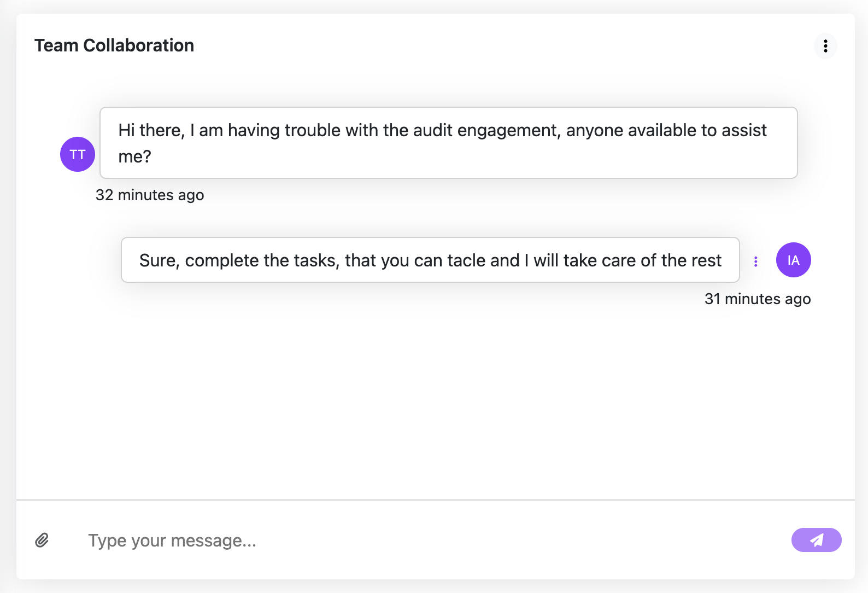Select the audit engagement message bubble
Image resolution: width=868 pixels, height=593 pixels.
click(449, 143)
